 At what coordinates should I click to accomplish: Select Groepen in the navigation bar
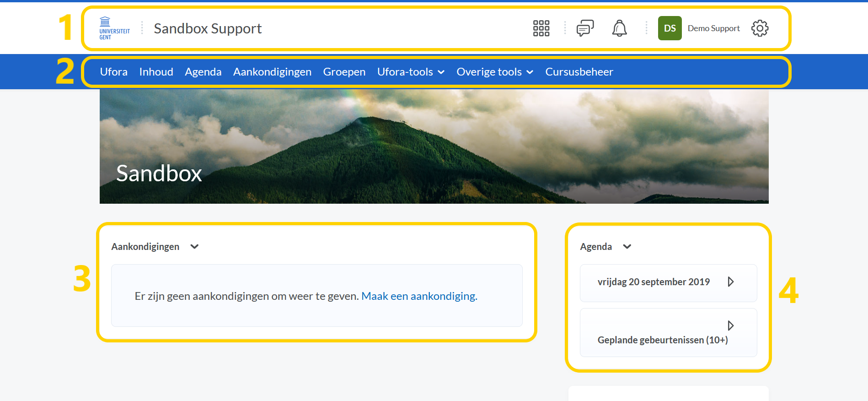coord(344,72)
